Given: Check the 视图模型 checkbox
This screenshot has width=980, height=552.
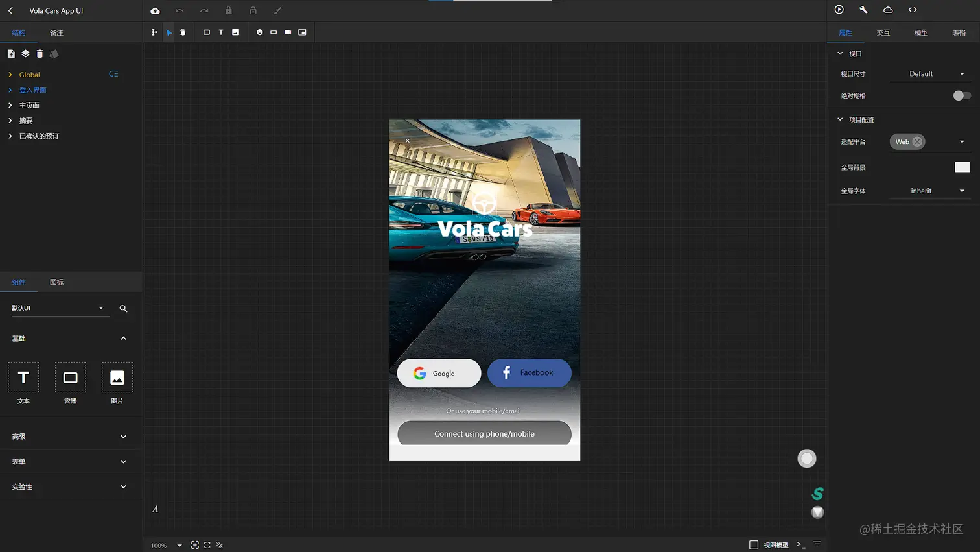Looking at the screenshot, I should click(x=754, y=545).
